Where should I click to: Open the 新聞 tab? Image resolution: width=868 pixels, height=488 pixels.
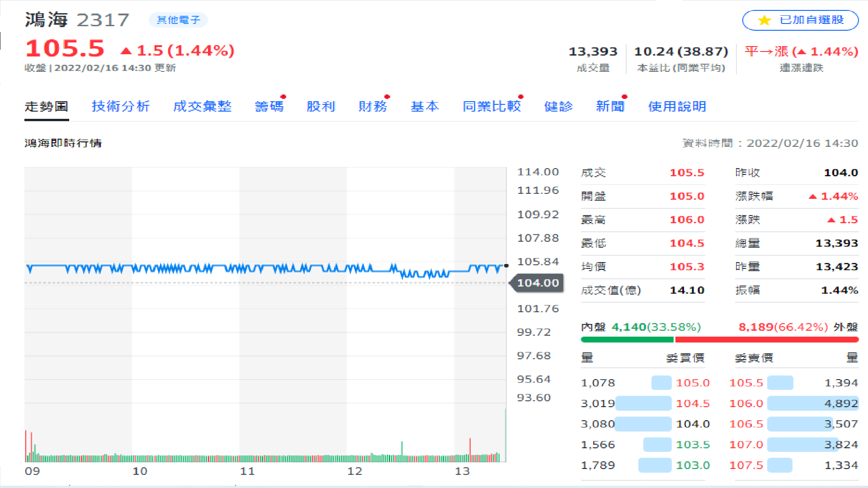pos(610,107)
